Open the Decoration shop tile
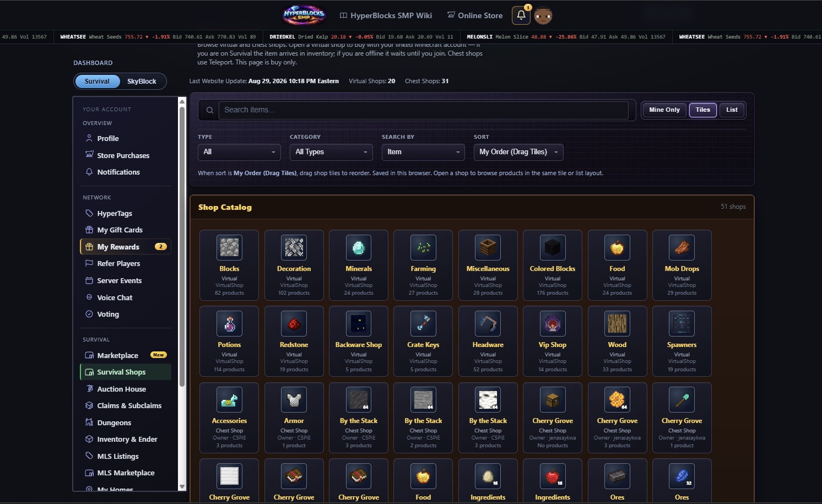Image resolution: width=822 pixels, height=504 pixels. 294,265
